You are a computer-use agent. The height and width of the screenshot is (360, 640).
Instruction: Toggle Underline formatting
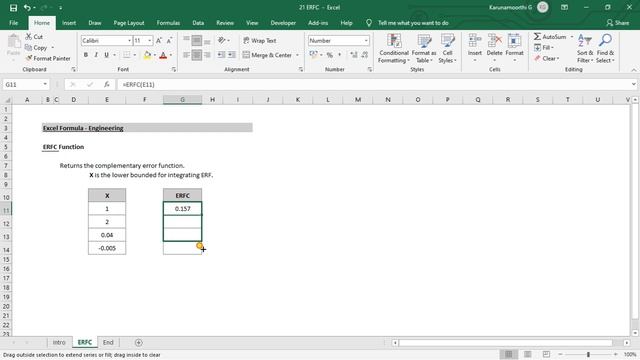[107, 55]
